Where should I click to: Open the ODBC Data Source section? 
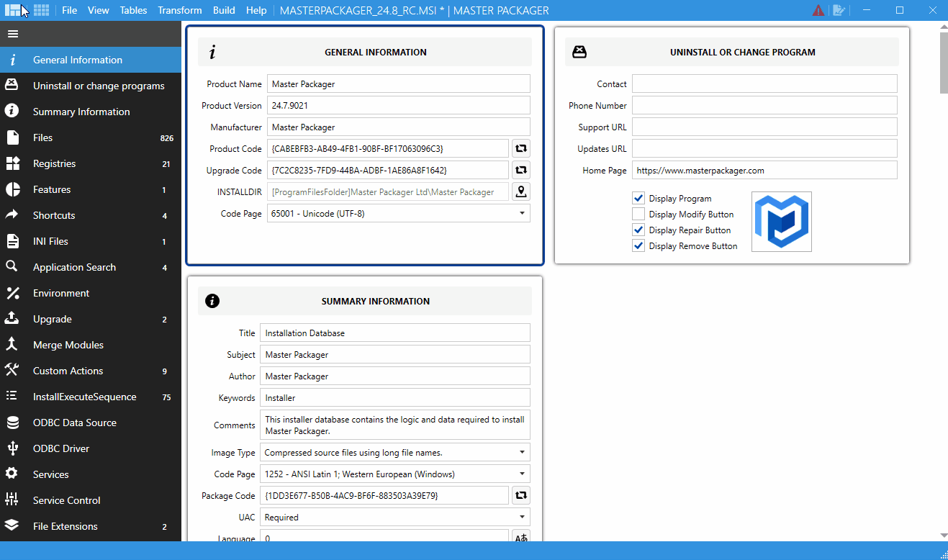(91, 423)
